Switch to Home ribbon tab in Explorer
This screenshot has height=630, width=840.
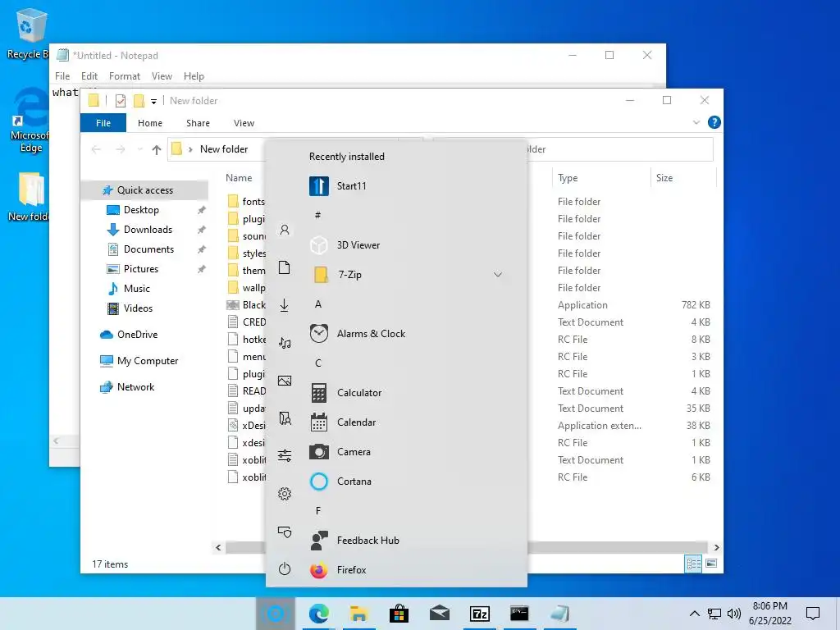click(x=150, y=123)
